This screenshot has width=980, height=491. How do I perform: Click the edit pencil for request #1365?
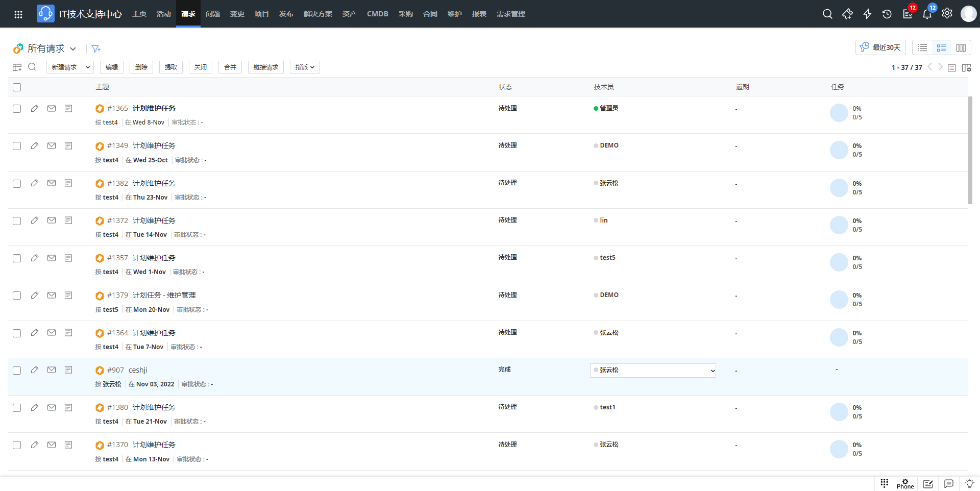point(35,108)
